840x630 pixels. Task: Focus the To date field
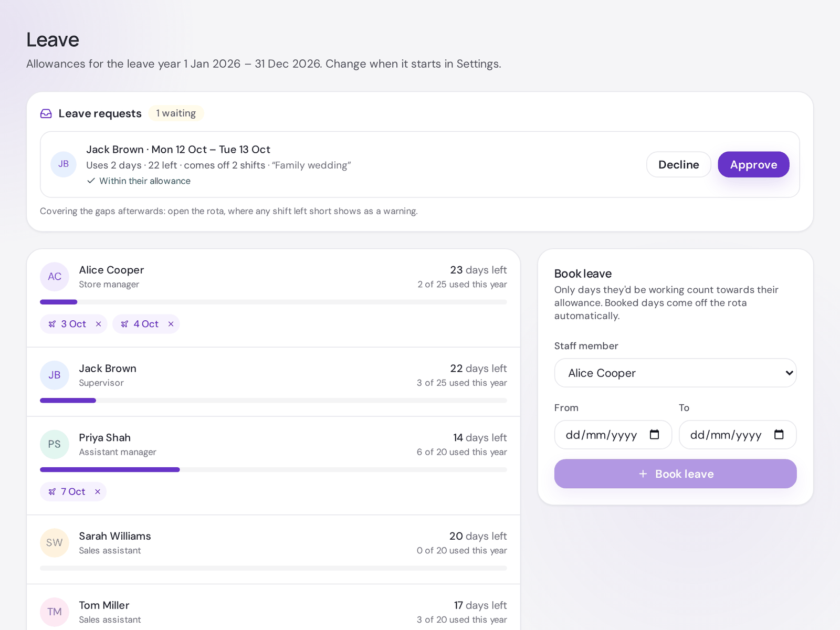tap(738, 435)
